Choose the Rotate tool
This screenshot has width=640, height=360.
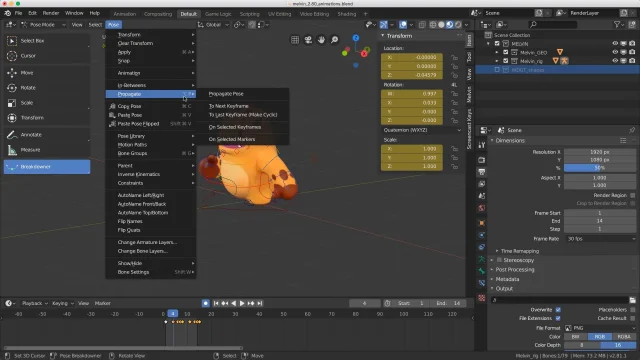coord(47,88)
